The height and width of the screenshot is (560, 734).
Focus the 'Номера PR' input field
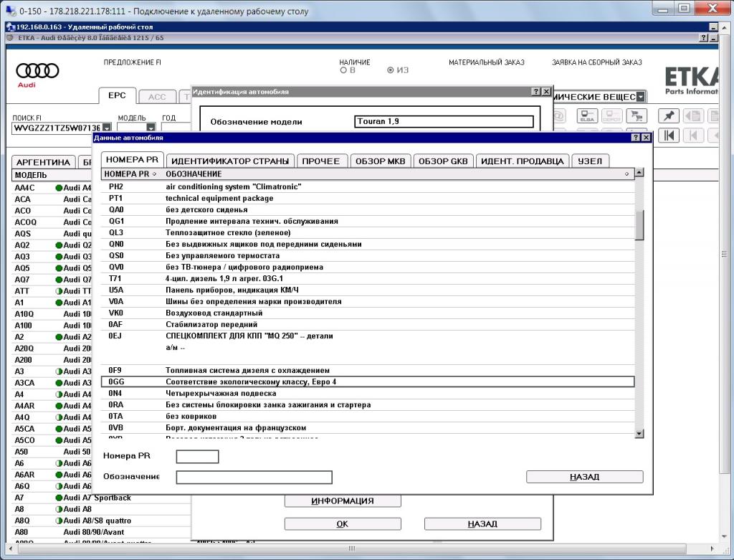tap(198, 457)
